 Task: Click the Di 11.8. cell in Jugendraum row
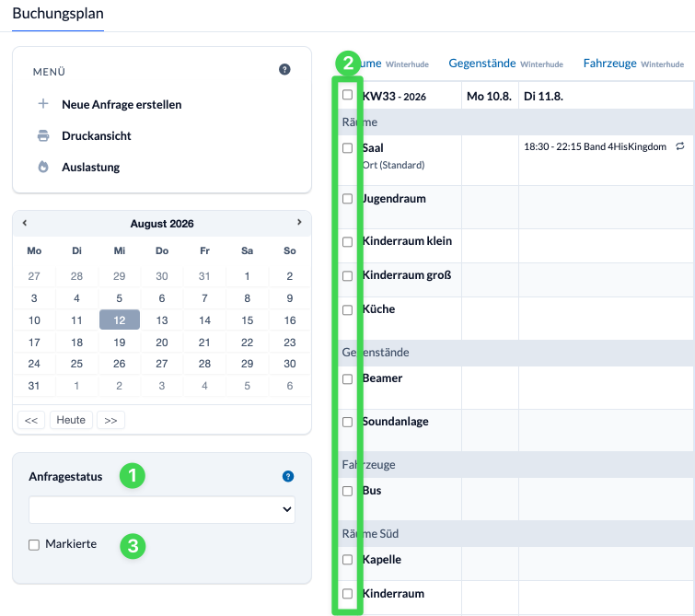pos(606,207)
